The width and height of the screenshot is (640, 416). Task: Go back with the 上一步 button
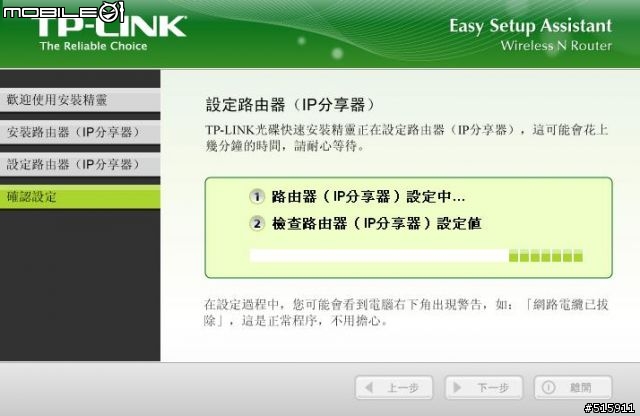pos(394,387)
